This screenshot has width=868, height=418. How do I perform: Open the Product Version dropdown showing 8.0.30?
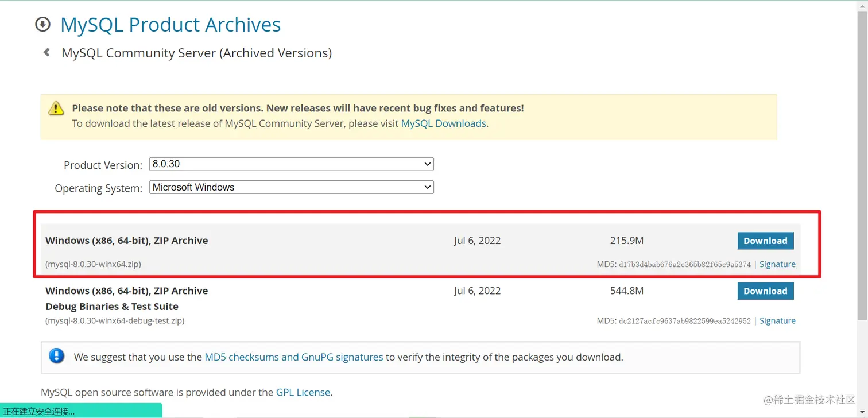pyautogui.click(x=292, y=164)
